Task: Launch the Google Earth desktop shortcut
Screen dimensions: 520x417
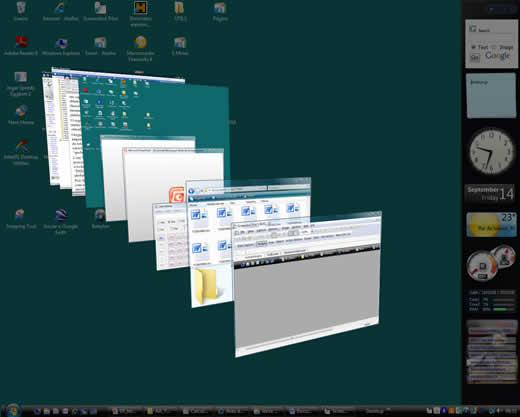Action: 61,221
